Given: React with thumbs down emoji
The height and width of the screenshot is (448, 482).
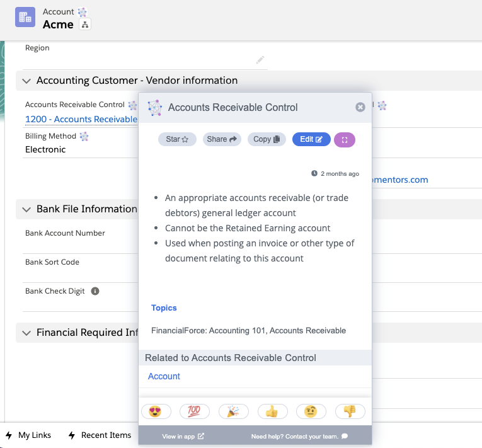Looking at the screenshot, I should [x=350, y=411].
